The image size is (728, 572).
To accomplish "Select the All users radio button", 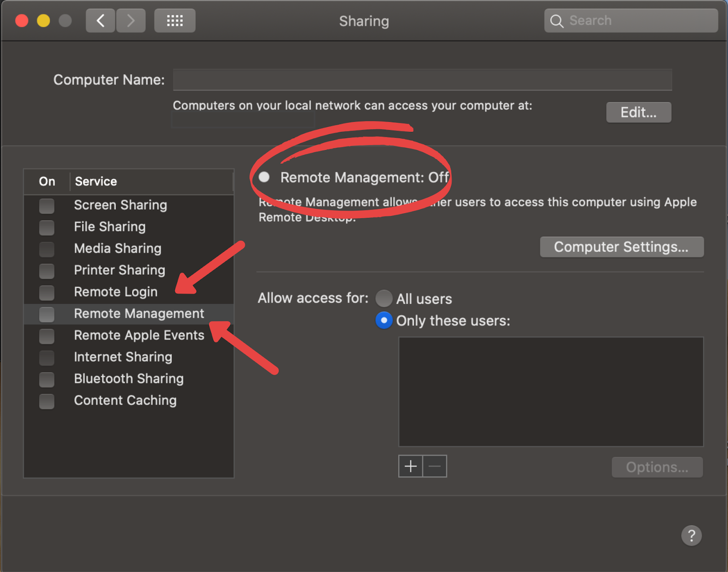I will (x=384, y=299).
